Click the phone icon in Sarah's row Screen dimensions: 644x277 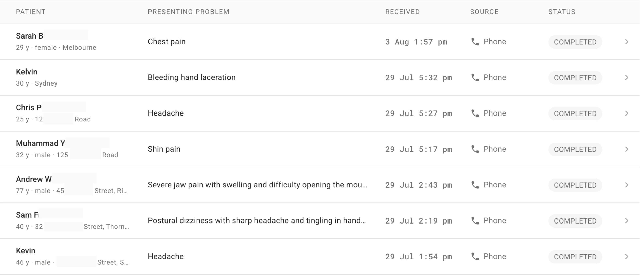point(475,42)
